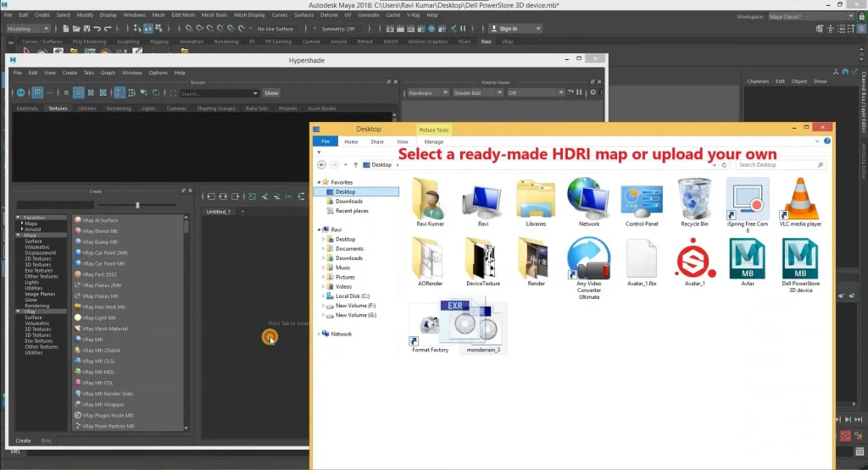Select the VLC media player shortcut
This screenshot has height=470, width=868.
click(800, 202)
